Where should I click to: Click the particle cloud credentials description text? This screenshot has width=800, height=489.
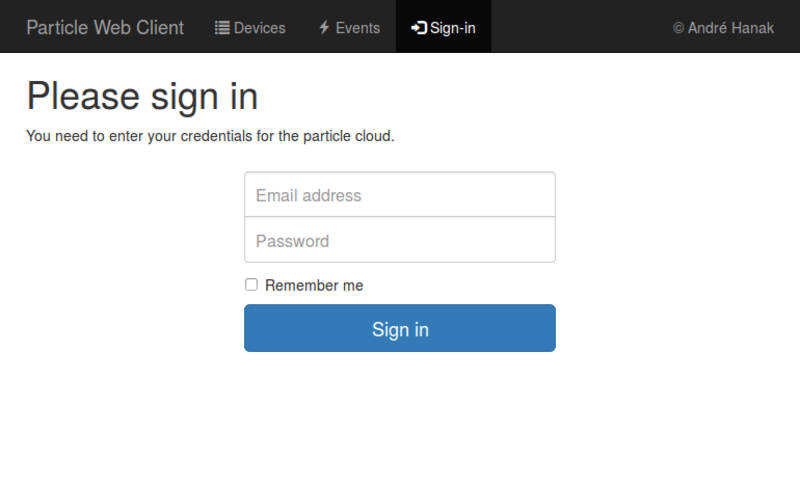point(210,136)
